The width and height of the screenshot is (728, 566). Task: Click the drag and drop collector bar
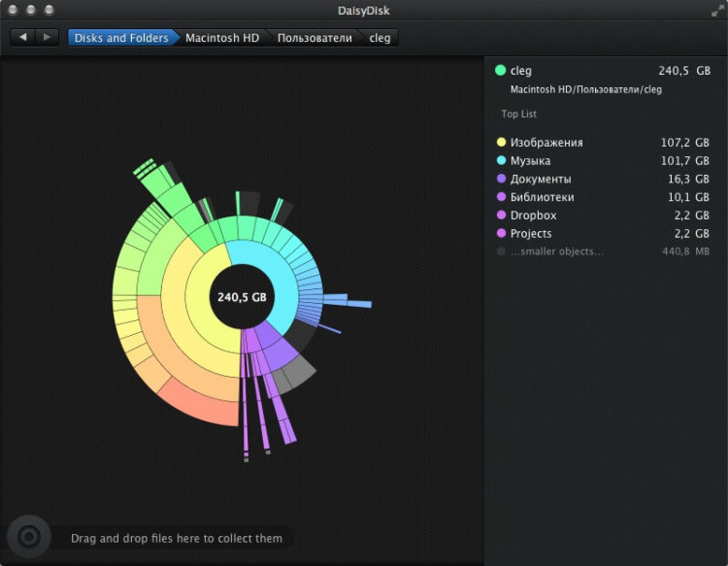176,538
